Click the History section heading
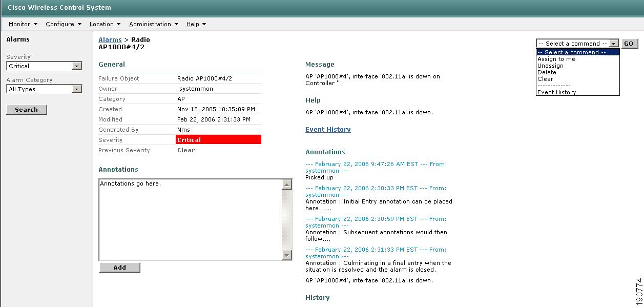 318,298
